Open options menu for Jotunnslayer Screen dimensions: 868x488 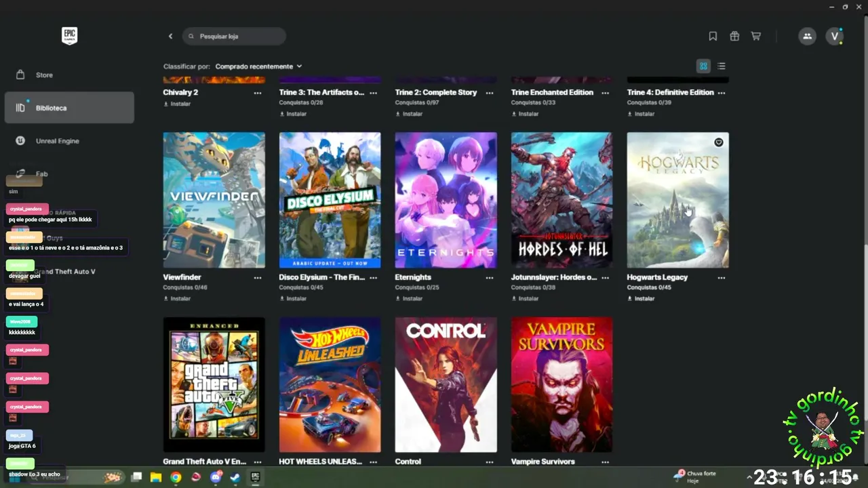point(606,278)
